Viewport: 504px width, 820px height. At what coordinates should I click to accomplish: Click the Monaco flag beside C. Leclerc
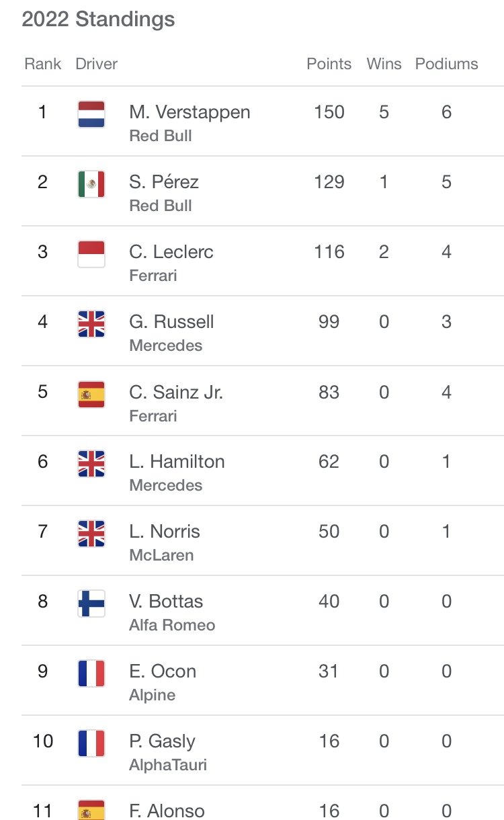(x=91, y=254)
